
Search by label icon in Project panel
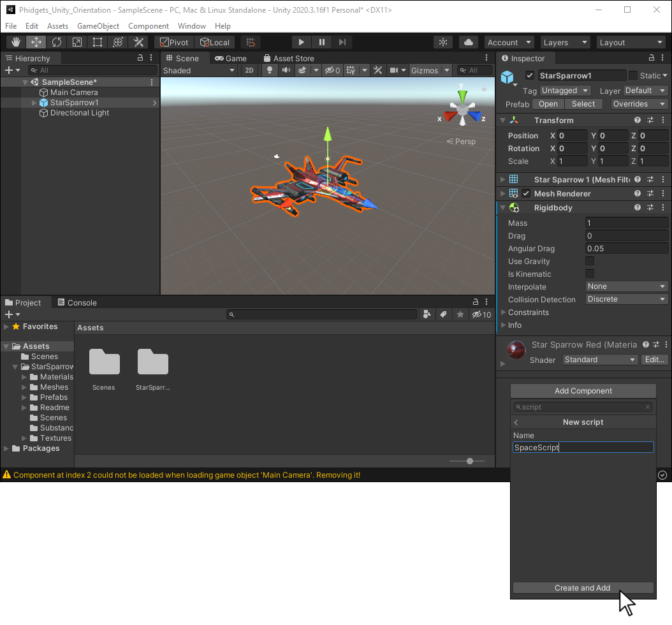click(x=444, y=314)
